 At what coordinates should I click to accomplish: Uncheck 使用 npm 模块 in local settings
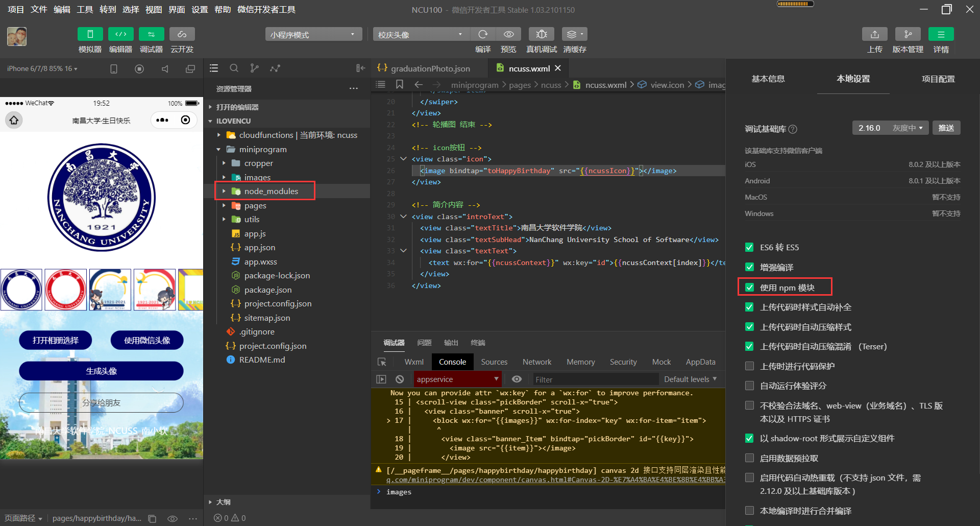click(x=749, y=287)
